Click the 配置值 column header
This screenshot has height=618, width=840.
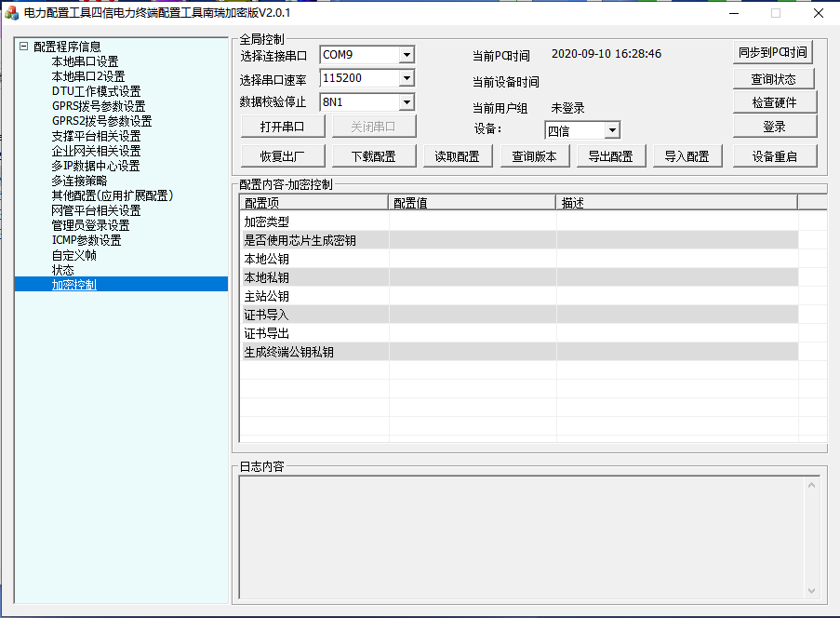[x=472, y=202]
